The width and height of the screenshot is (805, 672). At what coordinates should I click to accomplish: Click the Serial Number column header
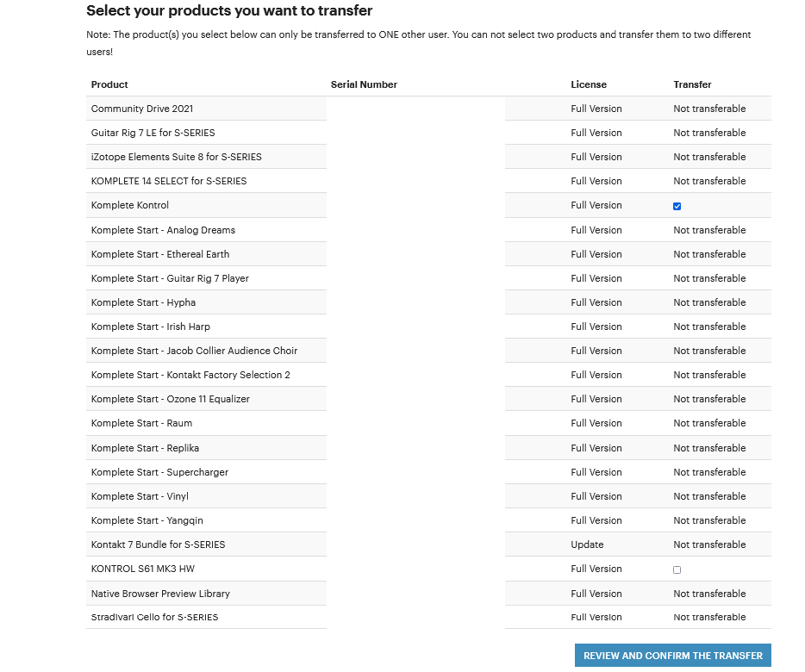[x=364, y=84]
